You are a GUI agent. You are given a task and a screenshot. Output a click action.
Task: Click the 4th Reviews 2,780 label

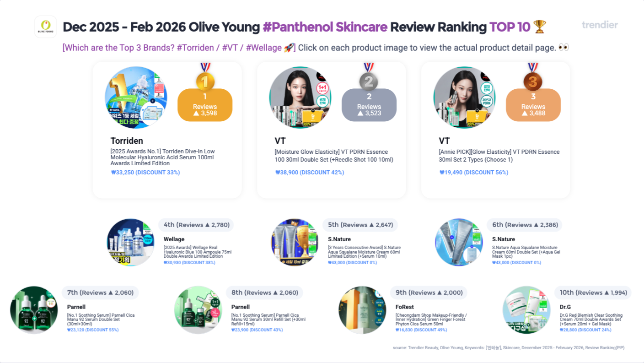(x=196, y=225)
